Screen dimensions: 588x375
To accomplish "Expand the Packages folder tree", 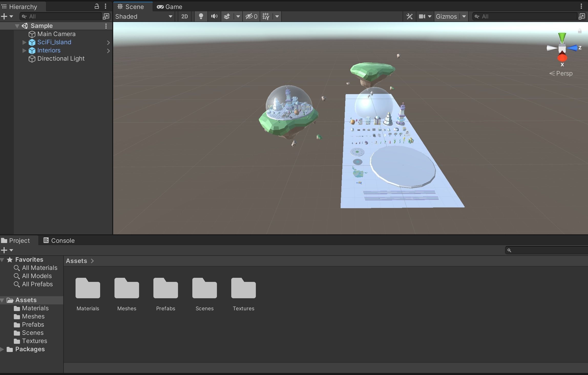I will [x=2, y=349].
